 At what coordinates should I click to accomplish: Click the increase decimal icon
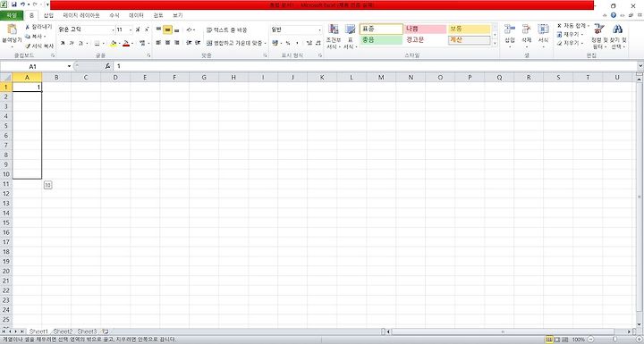(309, 43)
